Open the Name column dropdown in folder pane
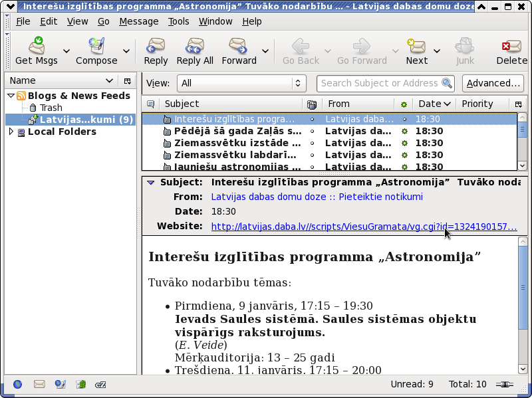Image resolution: width=532 pixels, height=398 pixels. (109, 80)
